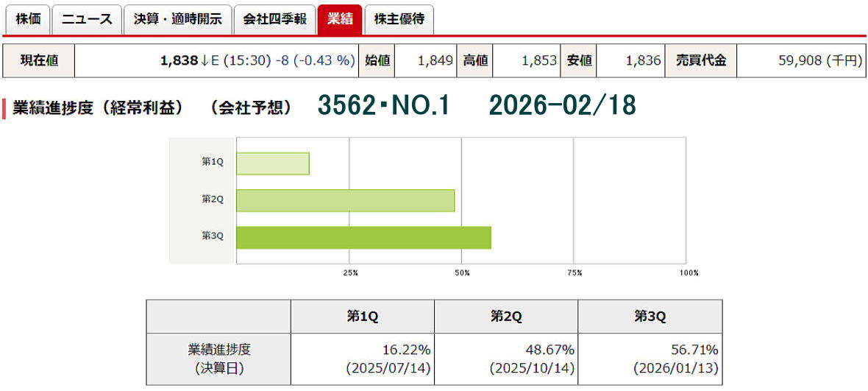Click the down arrow beside price 1,838
The height and width of the screenshot is (391, 868).
[204, 61]
